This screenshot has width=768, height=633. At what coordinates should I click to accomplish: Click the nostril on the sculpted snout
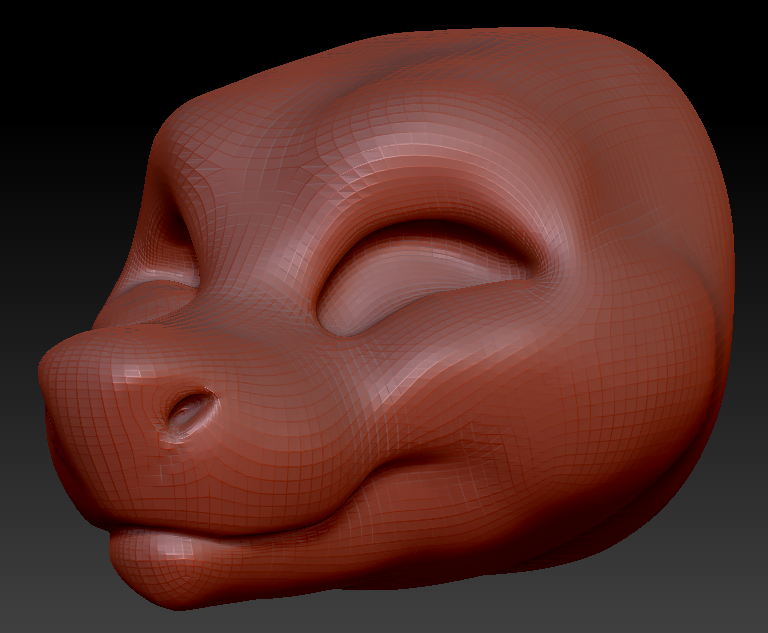[x=192, y=412]
